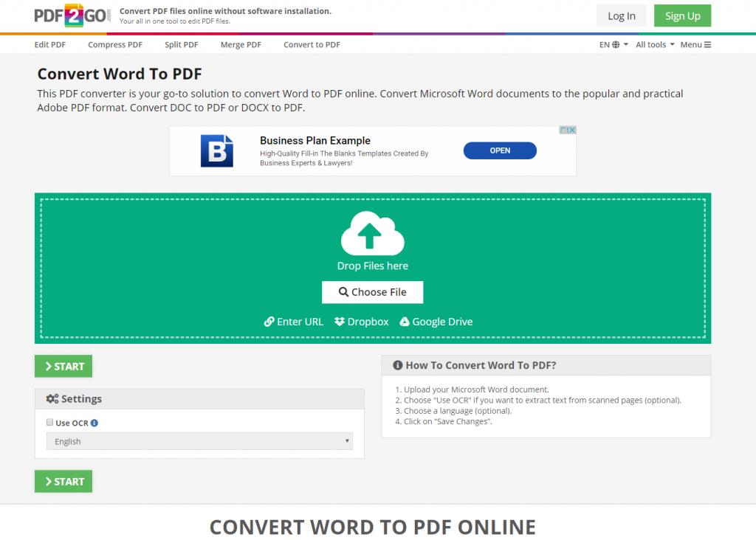Switch to the Compress PDF tab

pyautogui.click(x=114, y=44)
